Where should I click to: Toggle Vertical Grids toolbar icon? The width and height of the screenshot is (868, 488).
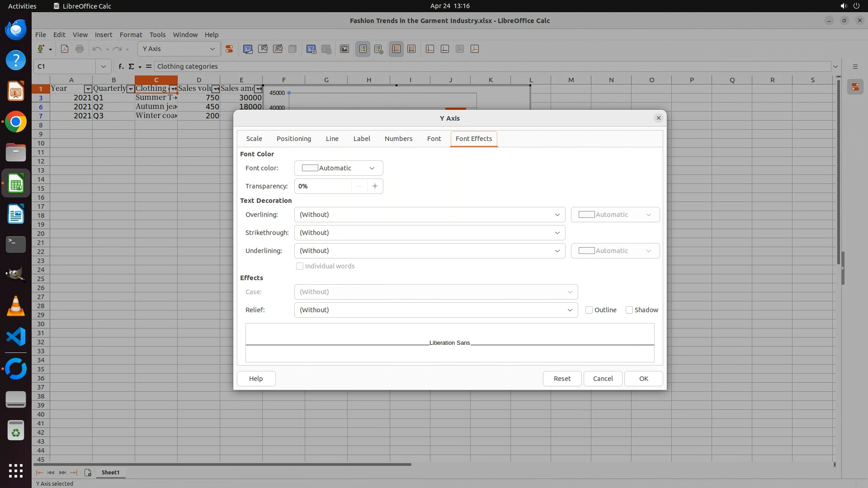pos(411,49)
